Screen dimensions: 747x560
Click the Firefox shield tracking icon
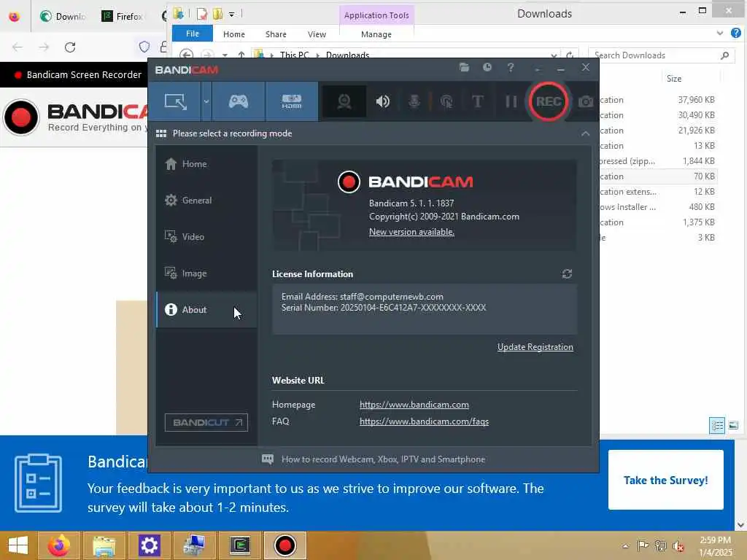pyautogui.click(x=144, y=47)
